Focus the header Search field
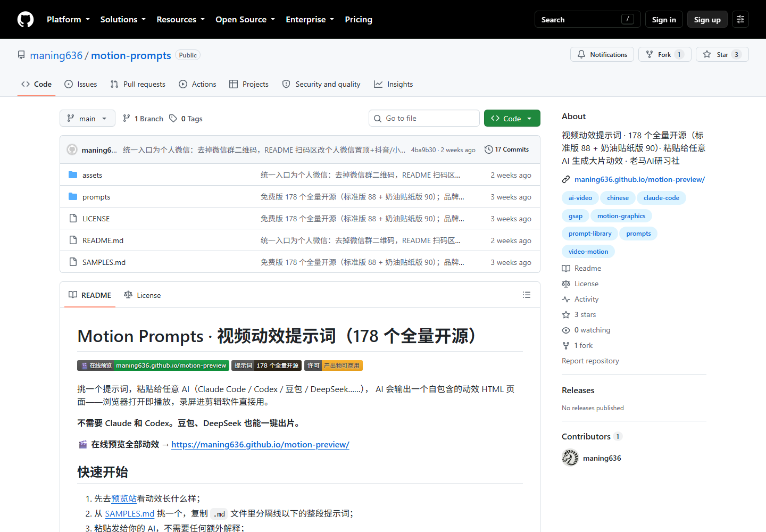 point(587,20)
